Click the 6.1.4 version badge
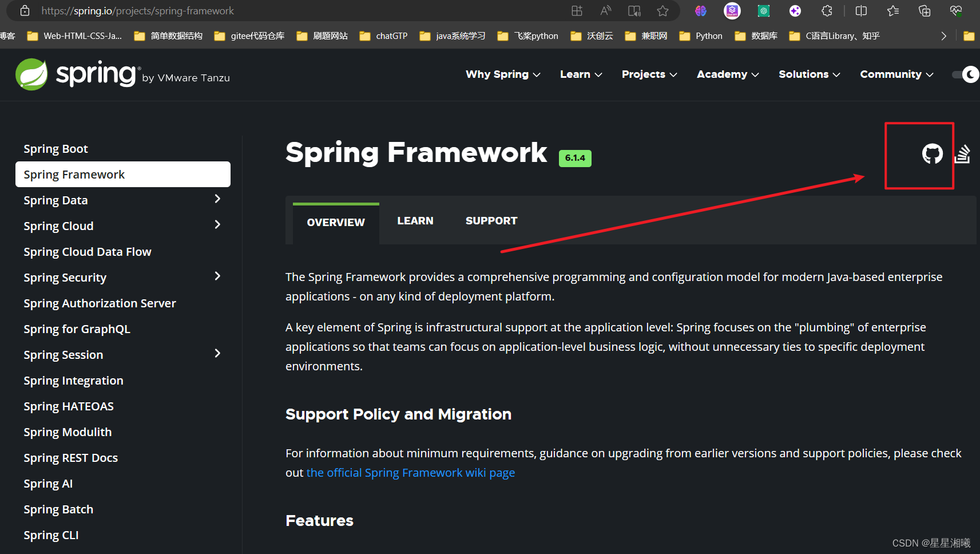Screen dimensions: 980x554 [x=575, y=158]
